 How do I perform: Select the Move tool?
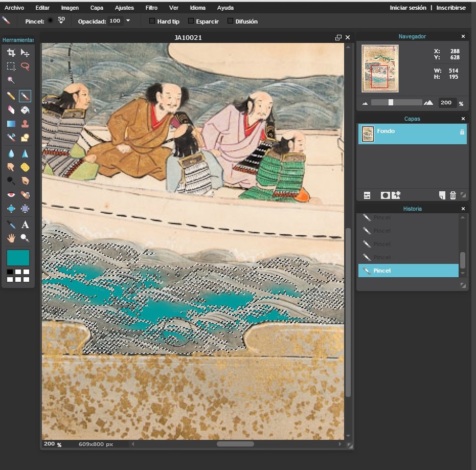25,53
